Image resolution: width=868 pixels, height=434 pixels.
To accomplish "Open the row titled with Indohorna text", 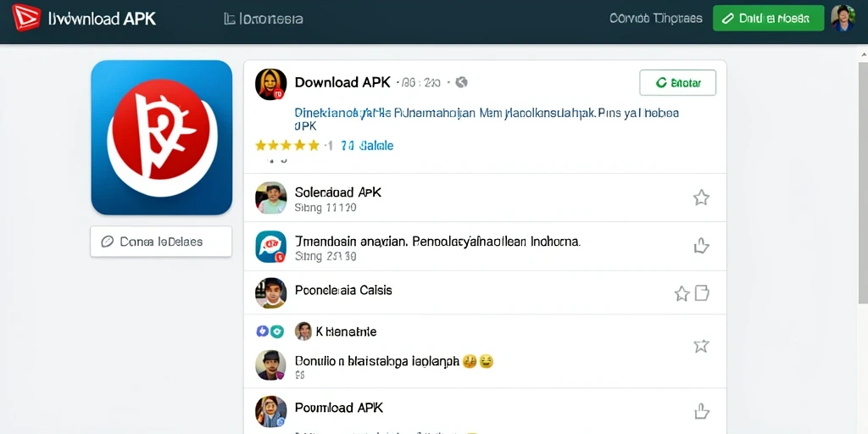I will pyautogui.click(x=437, y=242).
